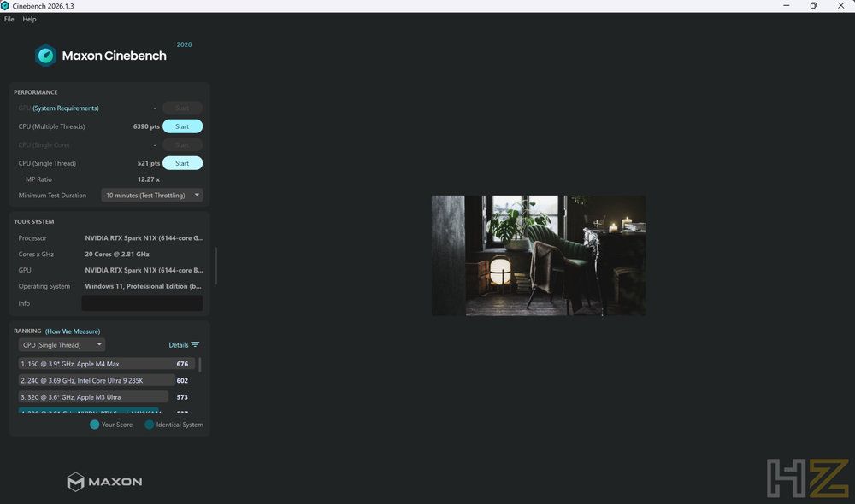Restore down the window
Viewport: 855px width, 504px height.
pyautogui.click(x=813, y=5)
